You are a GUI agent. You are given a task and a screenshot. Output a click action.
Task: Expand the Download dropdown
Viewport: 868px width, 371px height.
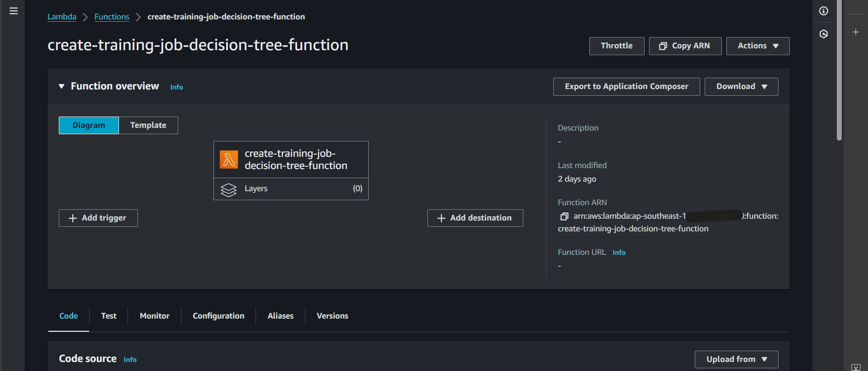(x=741, y=87)
